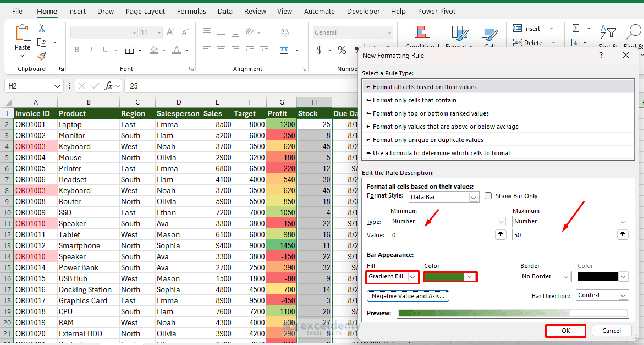Open the File menu
The height and width of the screenshot is (345, 644).
click(x=17, y=12)
